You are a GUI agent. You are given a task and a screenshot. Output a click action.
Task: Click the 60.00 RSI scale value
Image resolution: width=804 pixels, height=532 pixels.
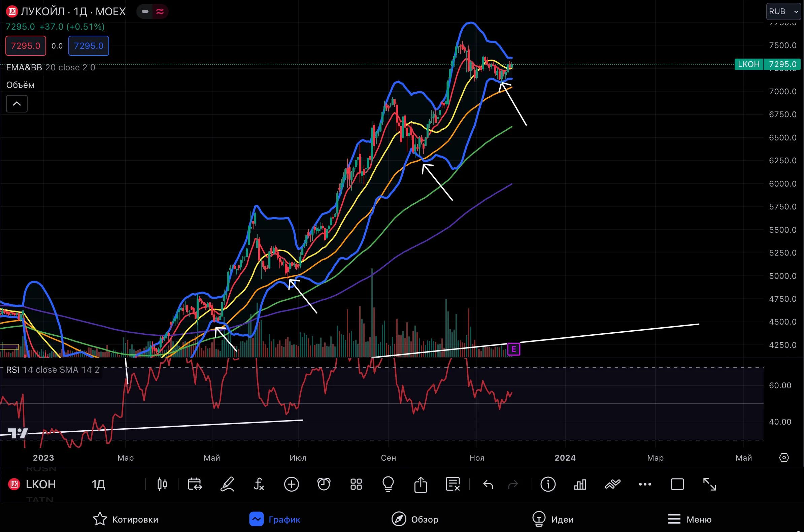pos(780,386)
